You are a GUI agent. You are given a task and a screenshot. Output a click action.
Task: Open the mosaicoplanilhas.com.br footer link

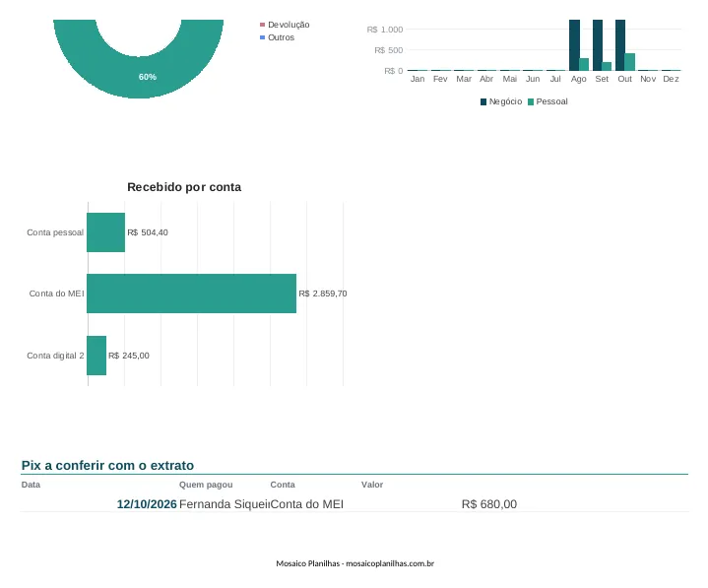pyautogui.click(x=390, y=563)
